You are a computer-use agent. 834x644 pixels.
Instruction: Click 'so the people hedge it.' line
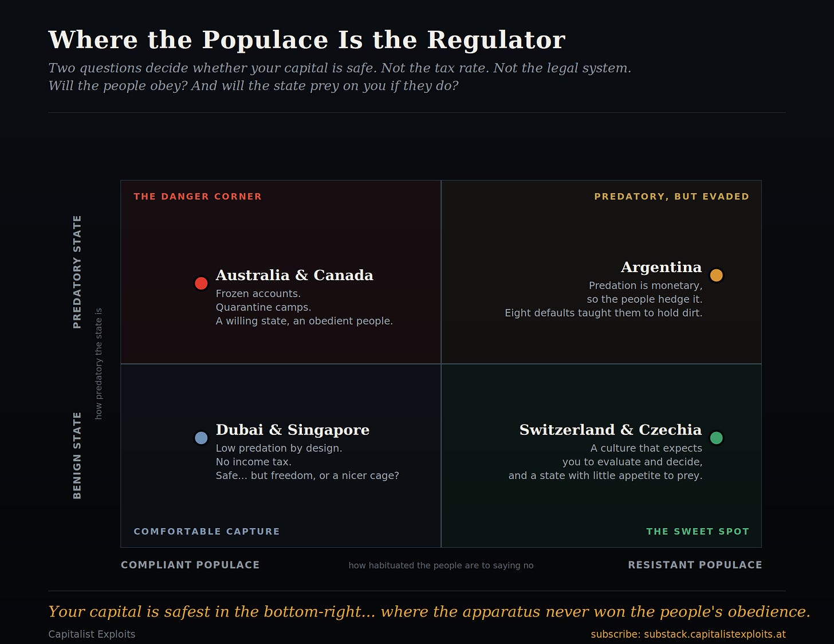(x=644, y=300)
